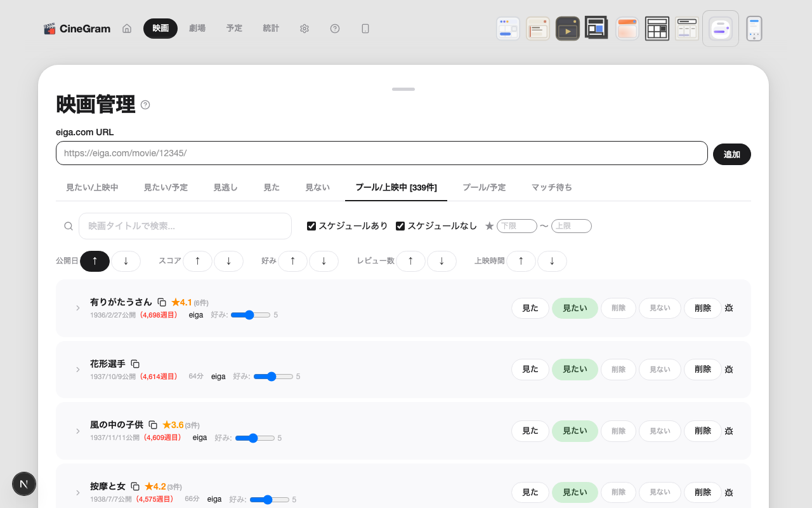The width and height of the screenshot is (812, 508).
Task: Click the CineGram clapperboard logo
Action: 50,28
